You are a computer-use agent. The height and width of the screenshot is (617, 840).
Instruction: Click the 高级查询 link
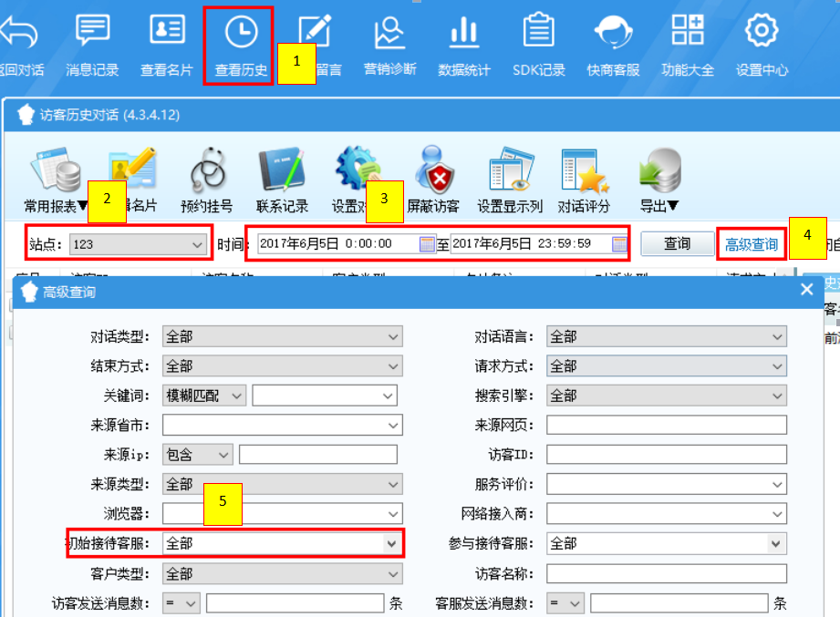(752, 244)
